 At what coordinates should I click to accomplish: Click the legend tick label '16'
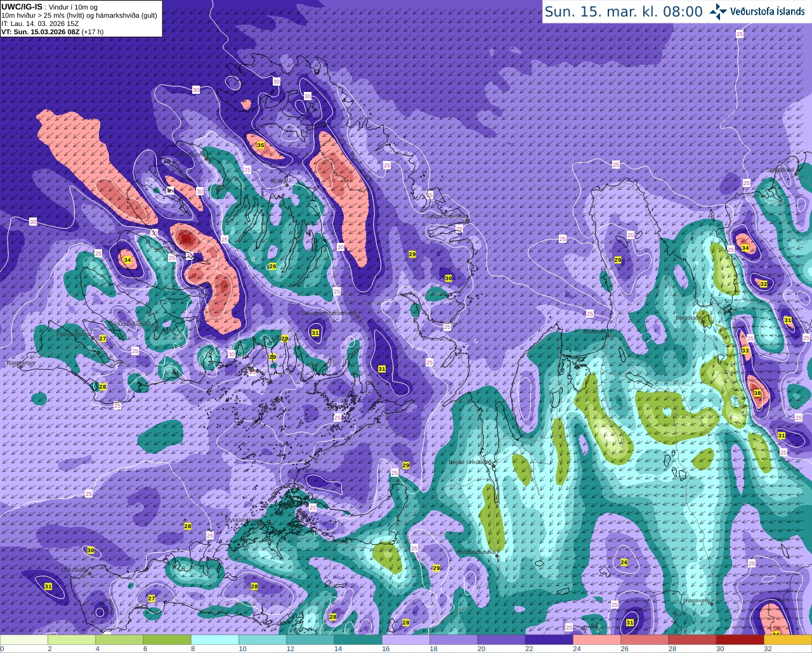pyautogui.click(x=385, y=649)
